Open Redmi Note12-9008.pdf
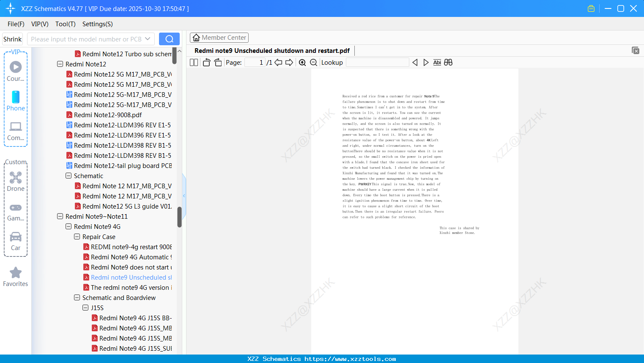 pyautogui.click(x=104, y=115)
